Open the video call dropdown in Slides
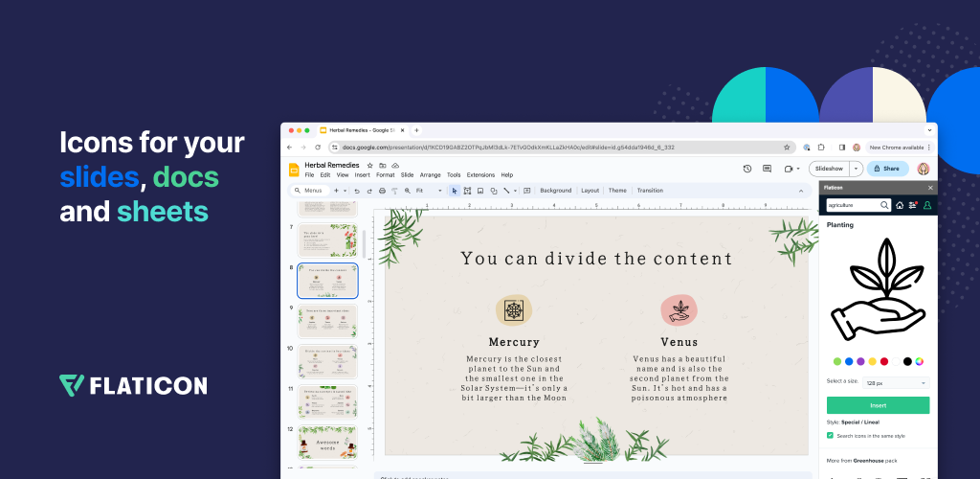The height and width of the screenshot is (479, 980). pos(798,169)
